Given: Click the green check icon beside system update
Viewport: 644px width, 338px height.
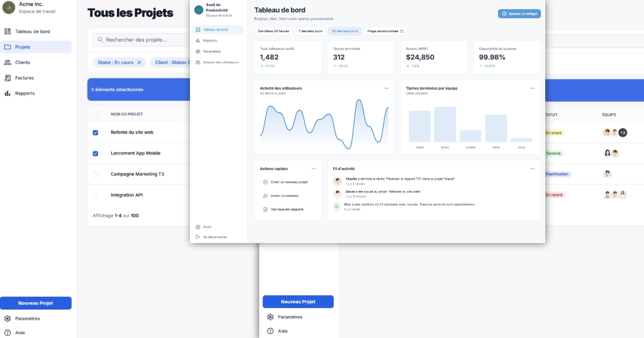Looking at the screenshot, I should point(337,207).
